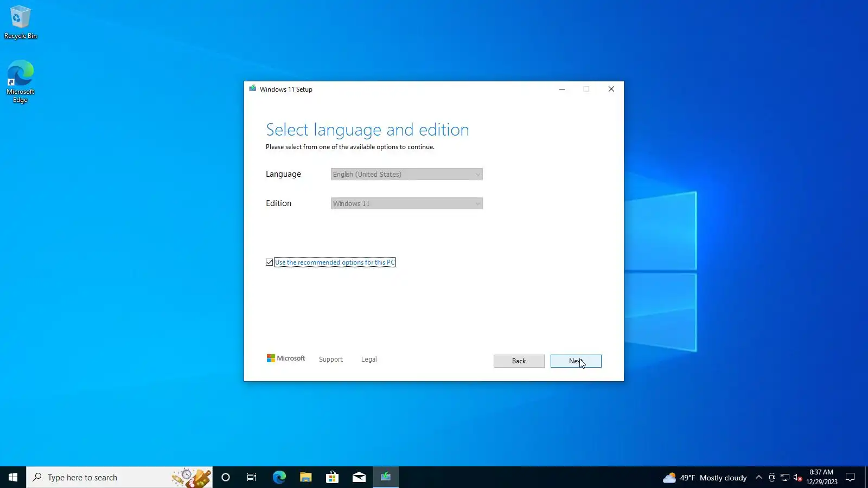Open the Mail app from the taskbar
The width and height of the screenshot is (868, 488).
359,477
